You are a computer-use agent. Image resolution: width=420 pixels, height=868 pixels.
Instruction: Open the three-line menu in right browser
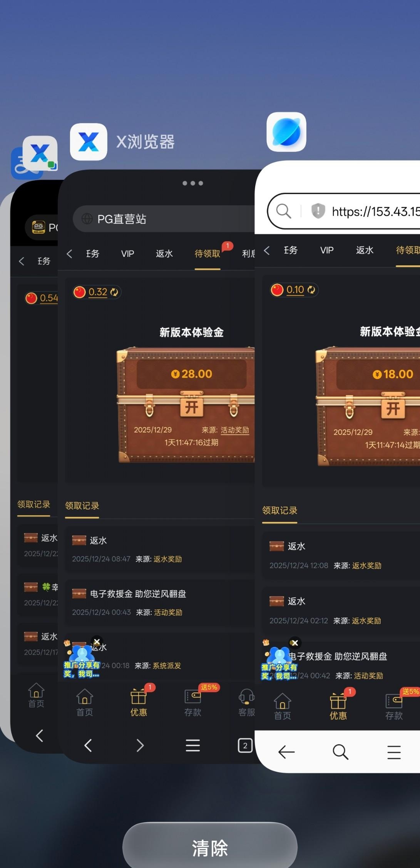[394, 752]
